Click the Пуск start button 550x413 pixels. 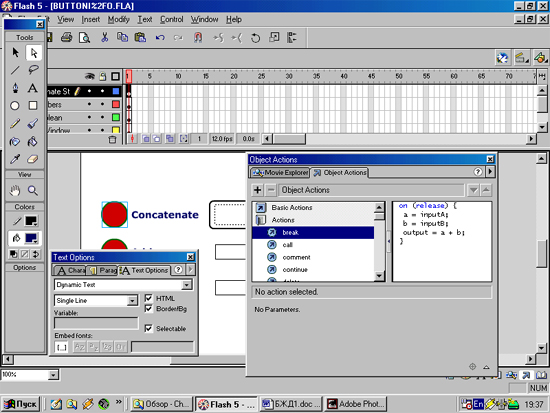21,404
